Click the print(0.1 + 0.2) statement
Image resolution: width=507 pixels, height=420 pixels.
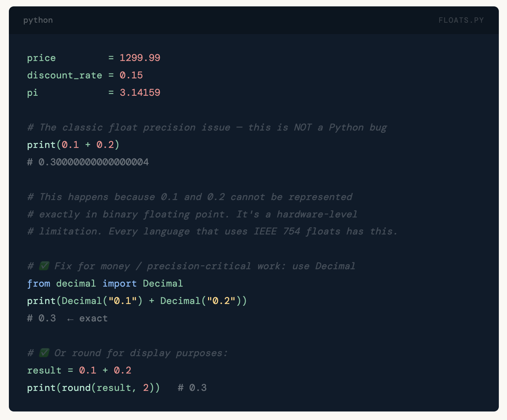pyautogui.click(x=73, y=145)
